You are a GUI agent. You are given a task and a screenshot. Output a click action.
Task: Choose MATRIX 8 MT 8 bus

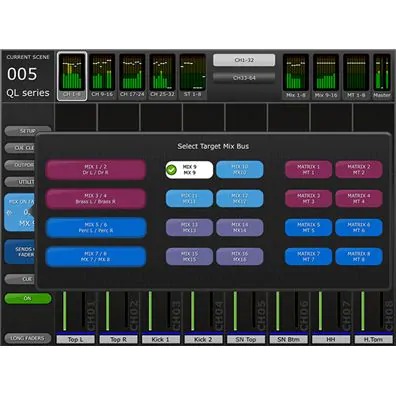(x=359, y=257)
